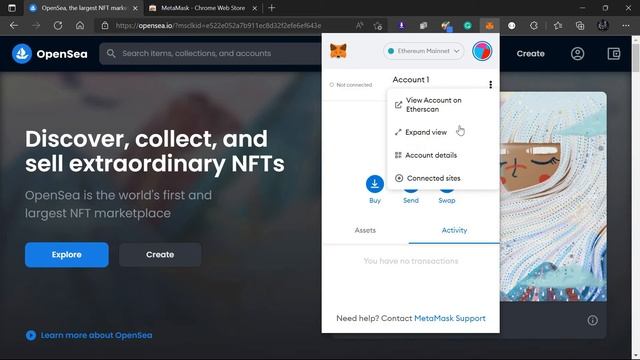Open the browser Settings and more menu
Viewport: 640px width, 360px height.
626,26
